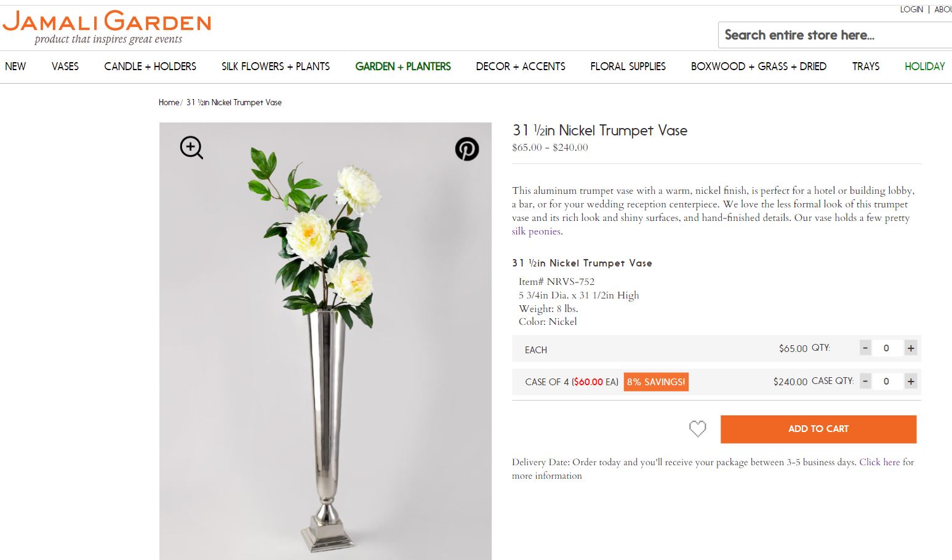Click the LOGIN link
The height and width of the screenshot is (560, 952).
coord(911,9)
